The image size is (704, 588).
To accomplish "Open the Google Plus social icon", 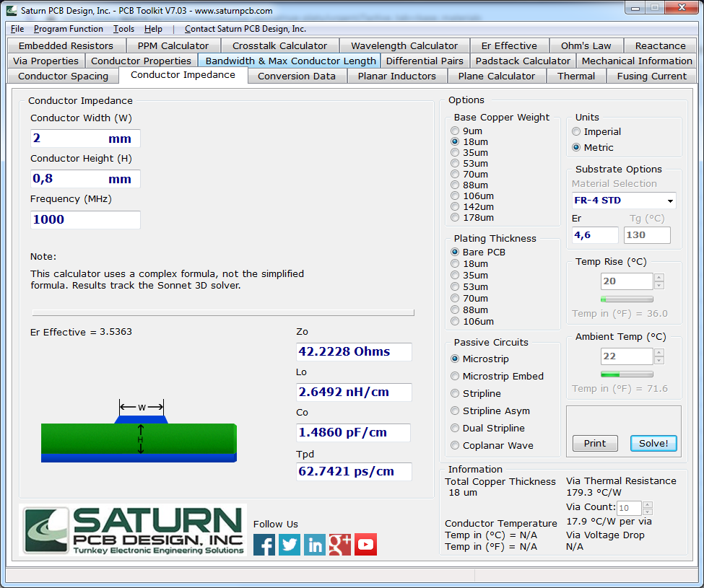I will [x=340, y=545].
